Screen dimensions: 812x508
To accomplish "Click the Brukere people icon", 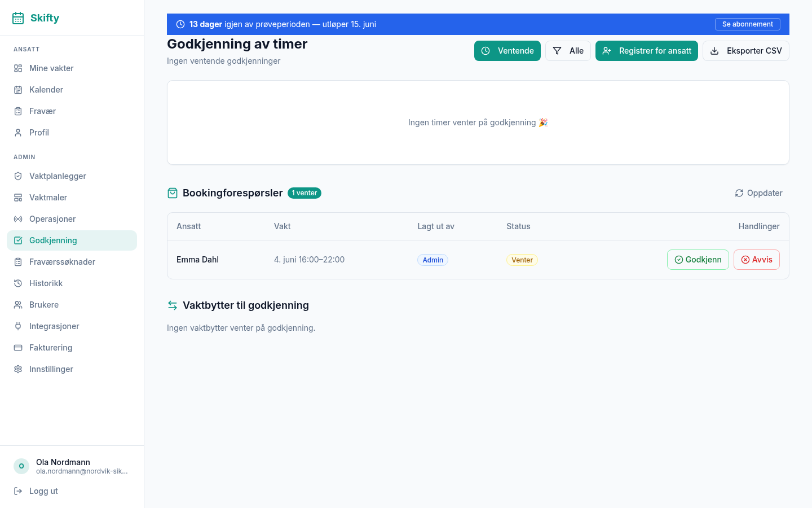I will (x=18, y=305).
